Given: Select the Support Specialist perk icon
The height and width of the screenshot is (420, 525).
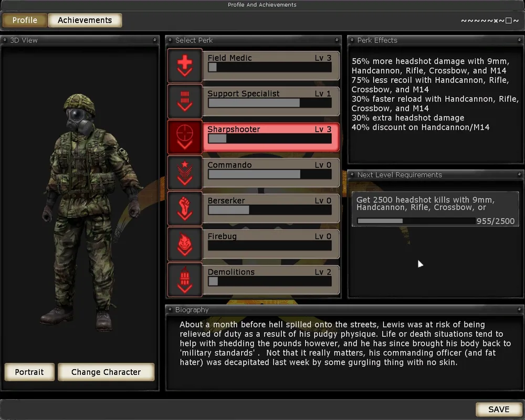Looking at the screenshot, I should pyautogui.click(x=185, y=101).
